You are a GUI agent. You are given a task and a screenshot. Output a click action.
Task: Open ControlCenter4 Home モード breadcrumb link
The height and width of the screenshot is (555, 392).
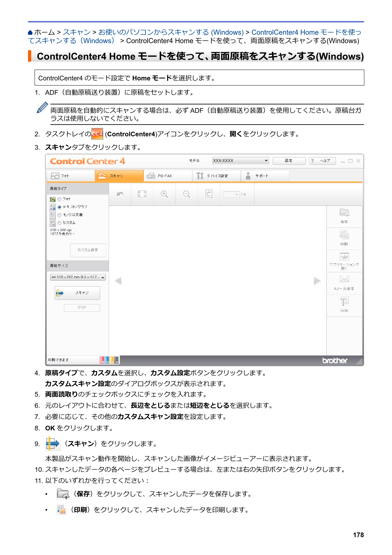click(195, 36)
